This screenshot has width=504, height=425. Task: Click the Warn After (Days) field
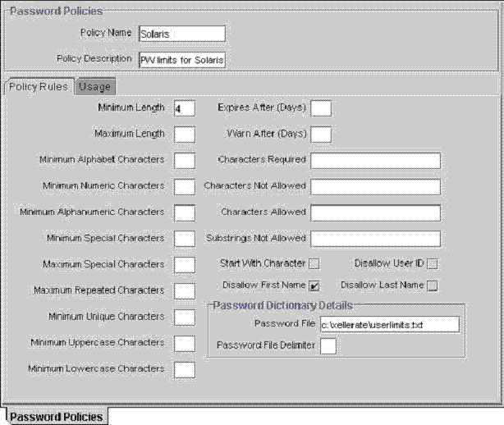pyautogui.click(x=321, y=135)
